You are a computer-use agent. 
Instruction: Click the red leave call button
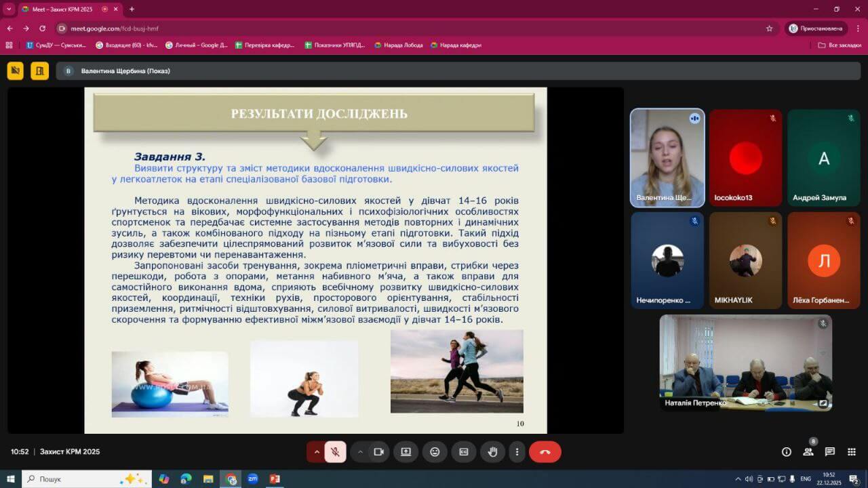[x=545, y=452]
